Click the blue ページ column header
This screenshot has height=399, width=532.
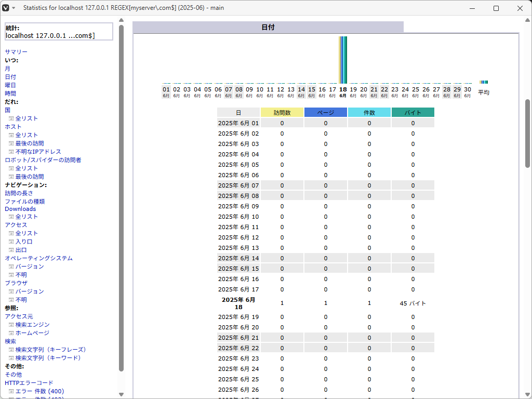coord(326,112)
